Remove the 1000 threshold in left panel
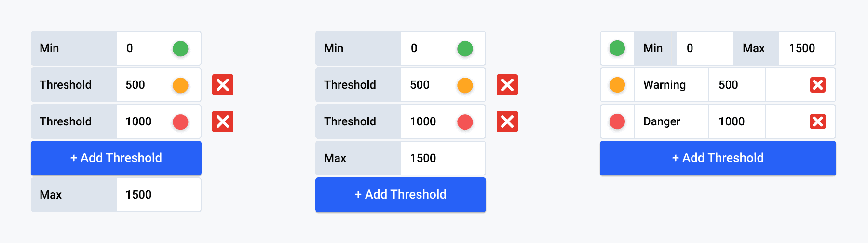 pos(223,121)
